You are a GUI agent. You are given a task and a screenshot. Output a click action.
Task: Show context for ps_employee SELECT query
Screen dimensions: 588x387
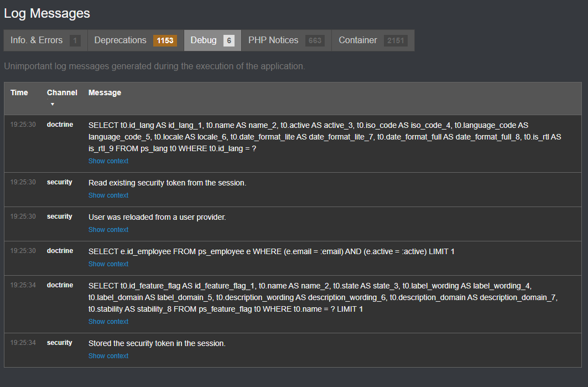click(x=108, y=264)
